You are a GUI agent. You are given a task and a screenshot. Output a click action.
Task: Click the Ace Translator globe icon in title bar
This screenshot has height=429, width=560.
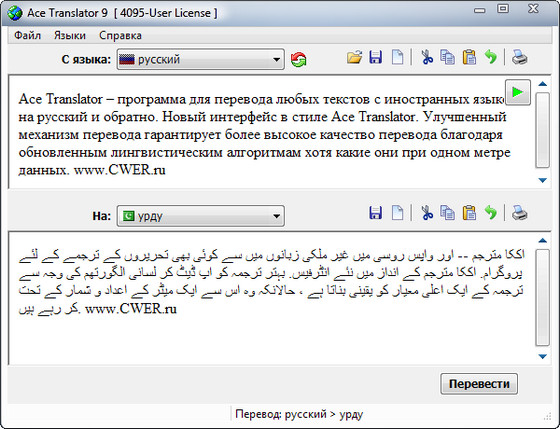pos(15,13)
